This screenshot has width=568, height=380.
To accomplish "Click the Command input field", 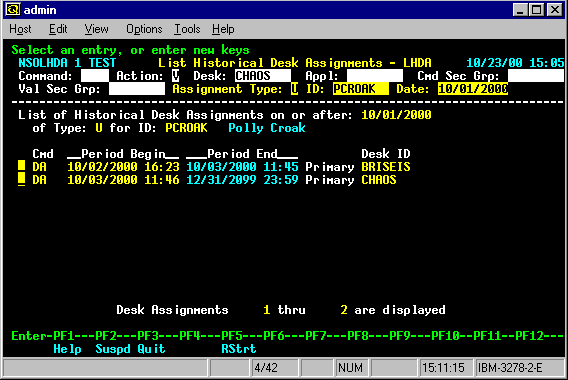I will 95,76.
